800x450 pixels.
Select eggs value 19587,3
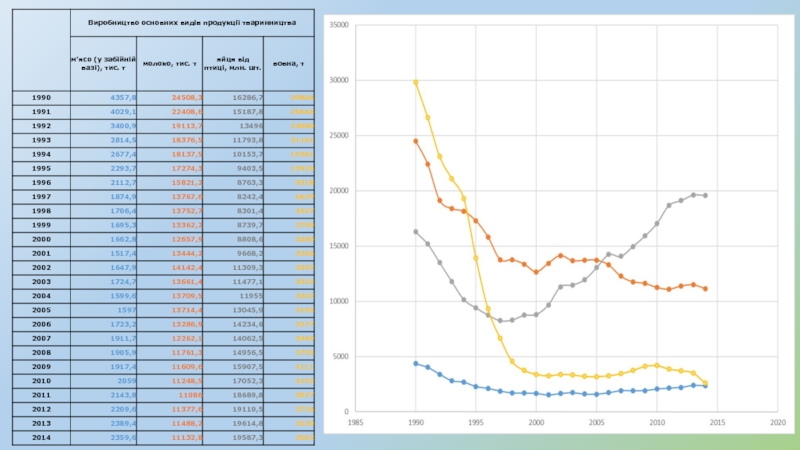point(248,437)
